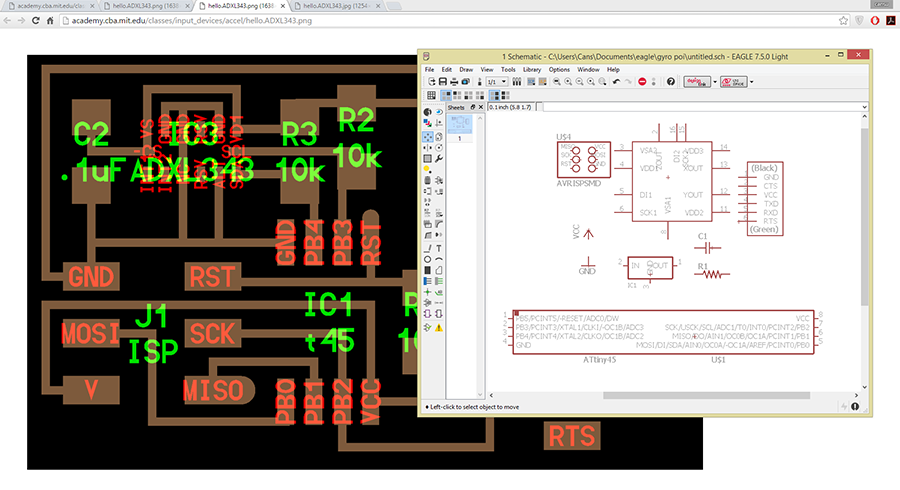Open the Display layers tool
Viewport: 900px width, 490px height.
[427, 122]
